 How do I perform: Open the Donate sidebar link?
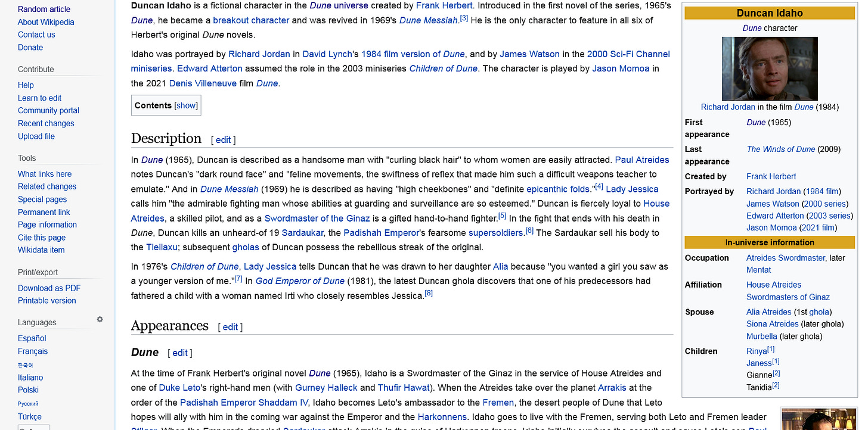pos(30,47)
